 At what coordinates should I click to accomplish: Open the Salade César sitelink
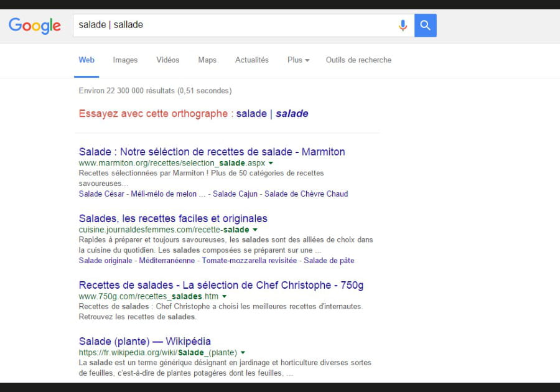pyautogui.click(x=101, y=194)
